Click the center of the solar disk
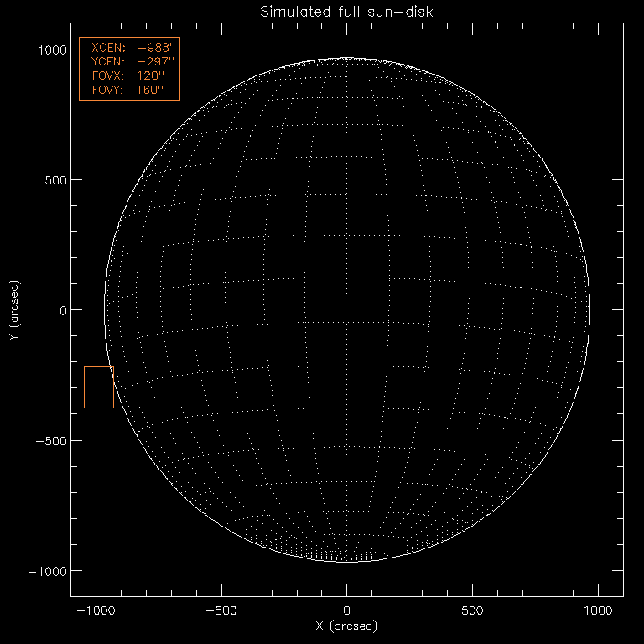This screenshot has height=644, width=644. coord(347,310)
